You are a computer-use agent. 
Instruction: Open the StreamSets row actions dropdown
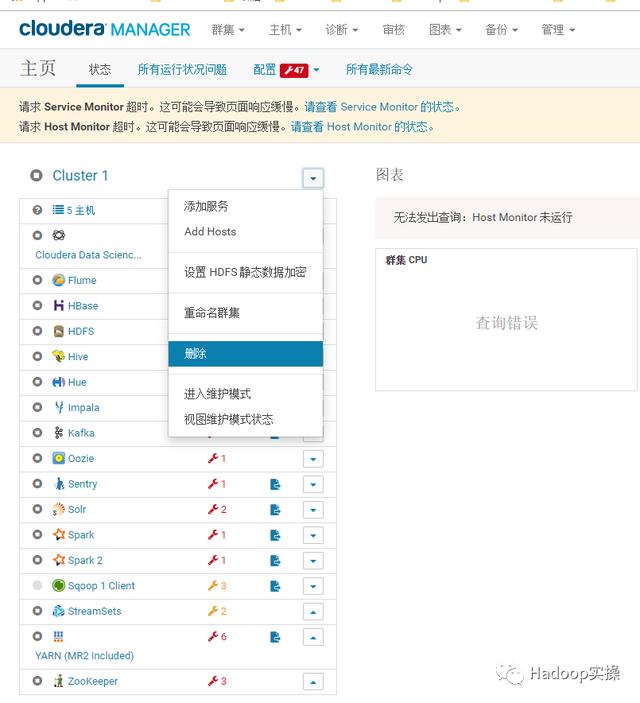313,612
